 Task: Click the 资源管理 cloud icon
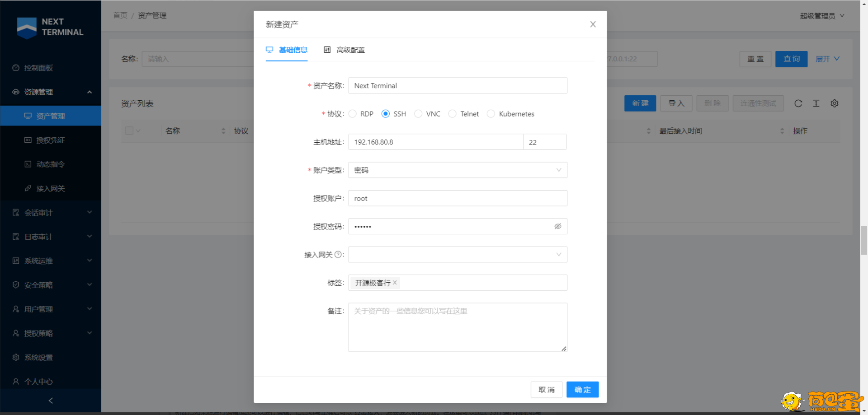point(16,92)
